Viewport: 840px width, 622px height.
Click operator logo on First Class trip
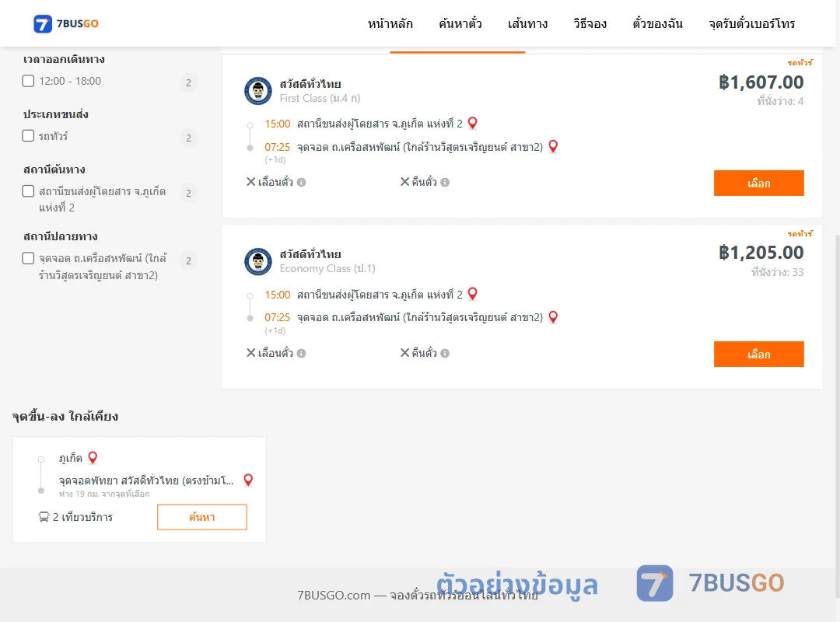point(258,90)
